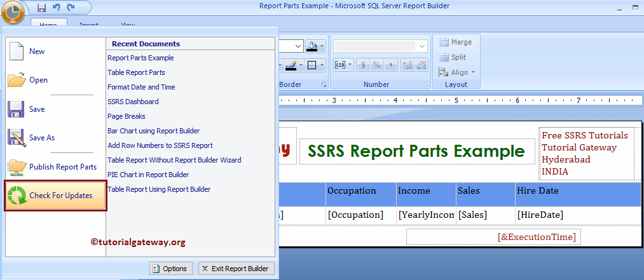
Task: Open the Number group dialog launcher
Action: click(425, 85)
